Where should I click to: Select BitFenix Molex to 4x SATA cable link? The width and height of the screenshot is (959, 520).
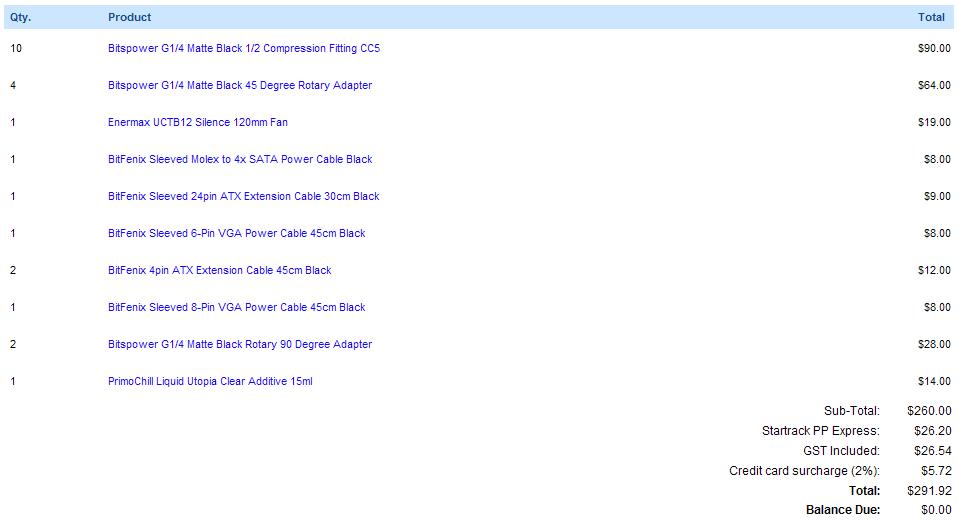click(240, 159)
